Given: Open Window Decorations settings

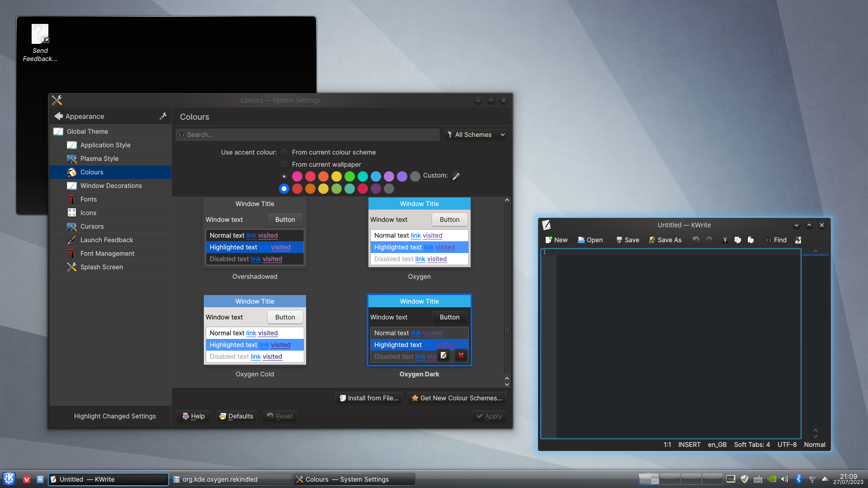Looking at the screenshot, I should [x=110, y=186].
